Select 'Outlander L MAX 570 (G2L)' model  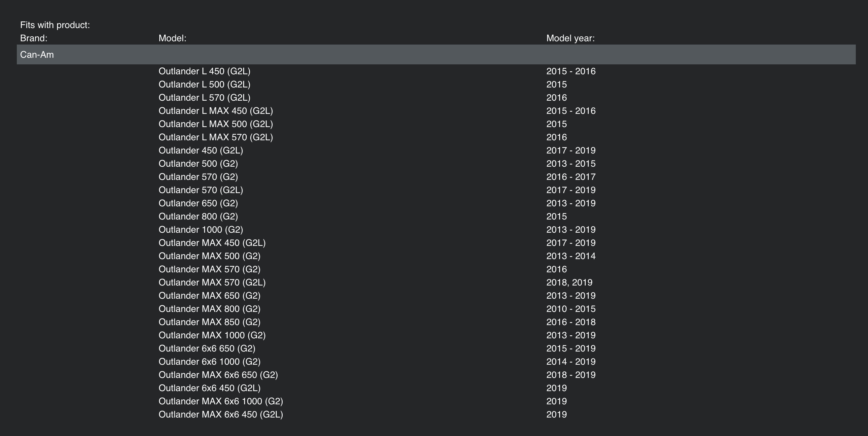216,137
